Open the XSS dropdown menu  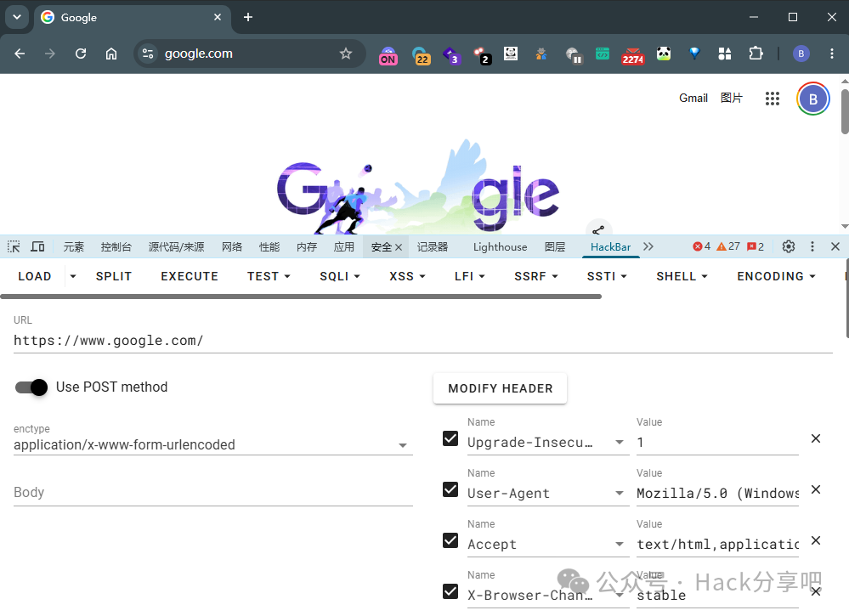click(407, 277)
